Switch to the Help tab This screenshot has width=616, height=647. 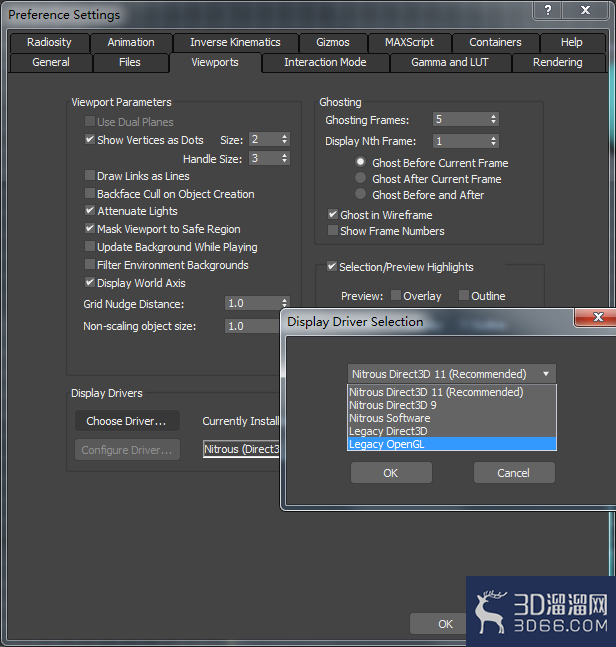click(571, 42)
